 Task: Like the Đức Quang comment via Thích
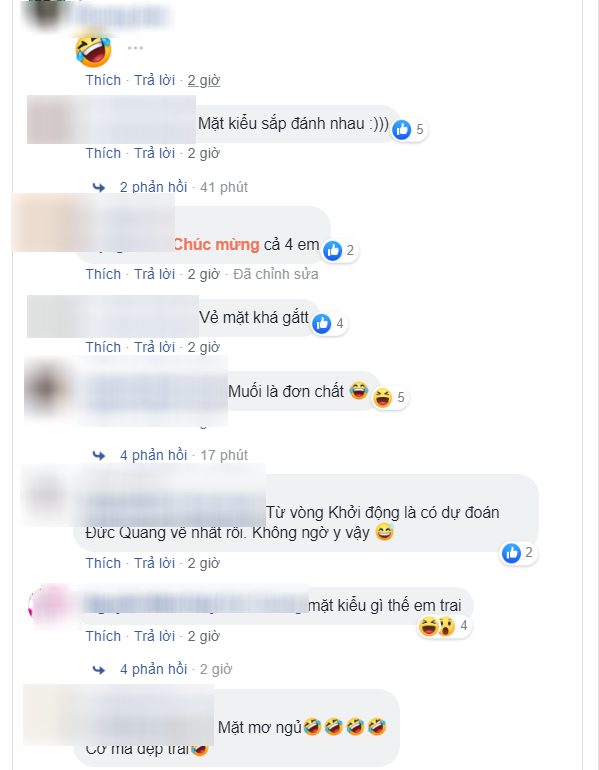pos(103,563)
